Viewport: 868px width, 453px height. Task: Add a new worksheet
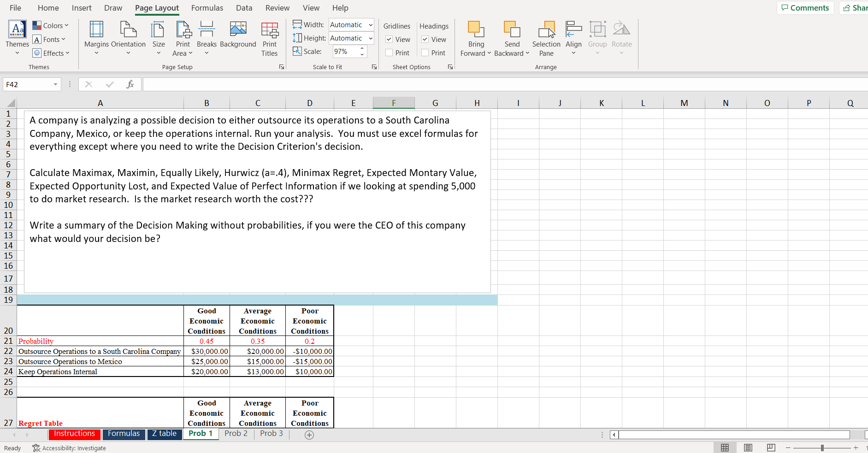[309, 435]
